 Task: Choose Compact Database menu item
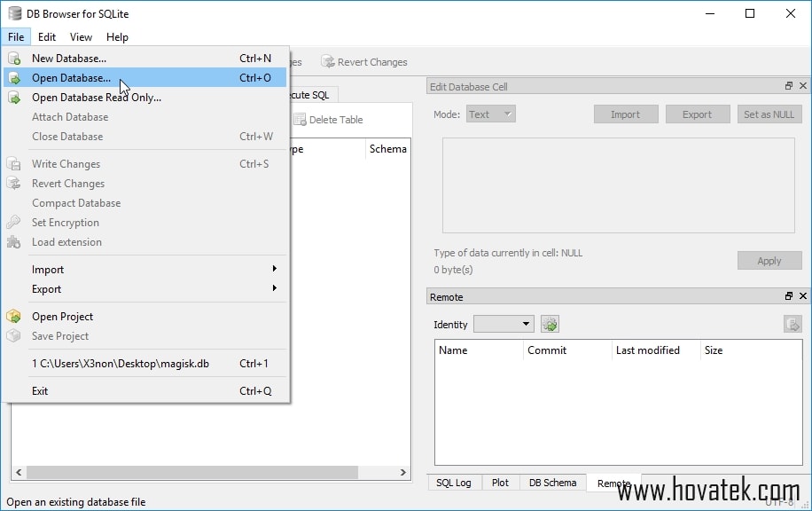145,203
